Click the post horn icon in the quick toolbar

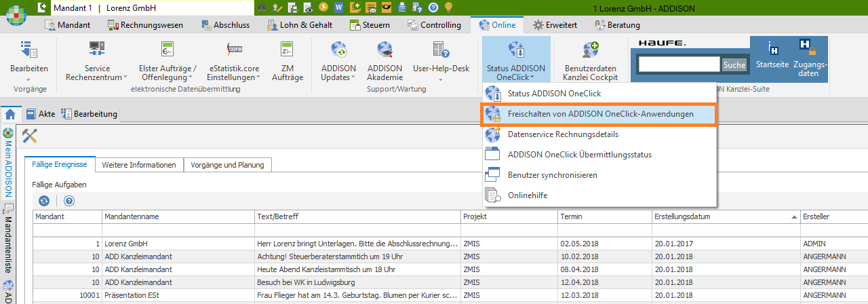pos(387,7)
